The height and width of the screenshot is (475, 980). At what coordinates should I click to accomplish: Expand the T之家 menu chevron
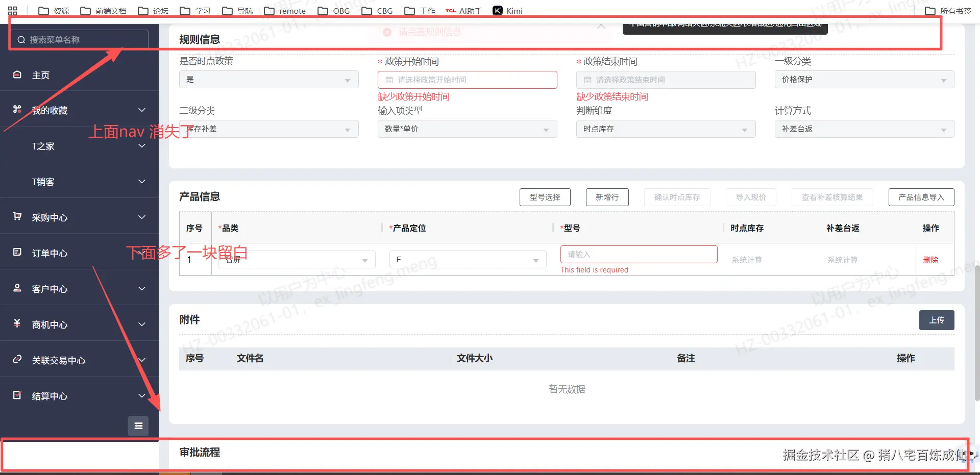142,146
